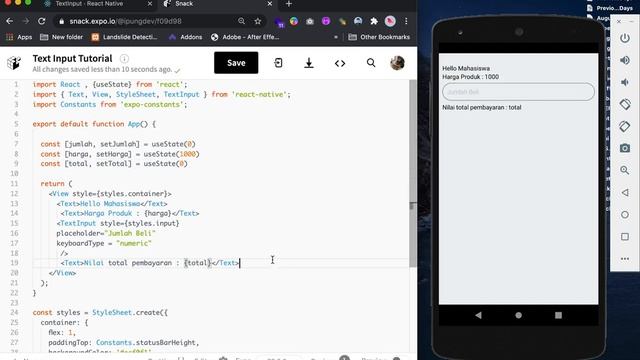Viewport: 640px width, 360px height.
Task: Click the emulator volume down icon
Action: (x=624, y=82)
